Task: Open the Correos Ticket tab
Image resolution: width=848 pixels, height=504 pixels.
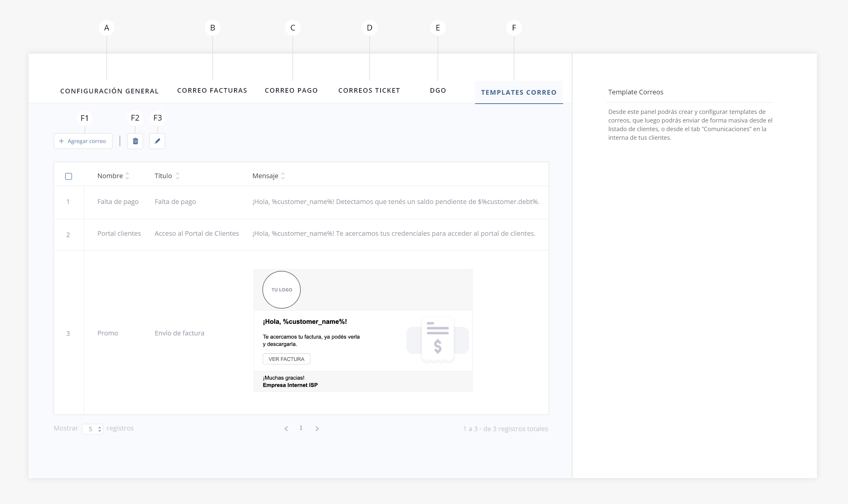Action: (x=369, y=90)
